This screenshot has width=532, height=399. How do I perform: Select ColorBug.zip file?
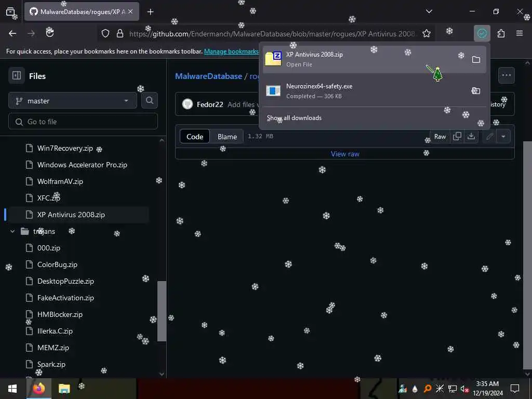57,264
